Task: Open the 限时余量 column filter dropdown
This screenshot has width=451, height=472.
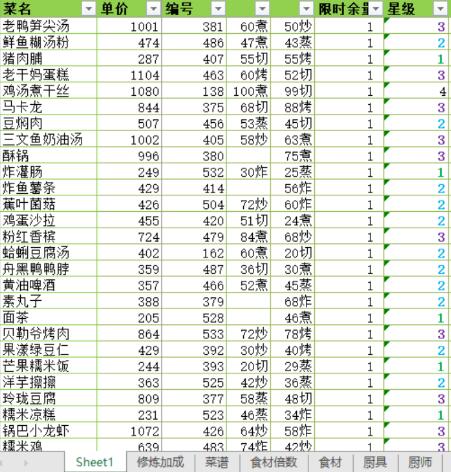Action: coord(376,9)
